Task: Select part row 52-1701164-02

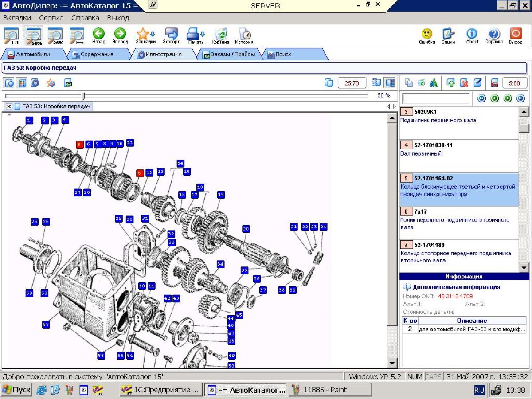Action: [459, 190]
